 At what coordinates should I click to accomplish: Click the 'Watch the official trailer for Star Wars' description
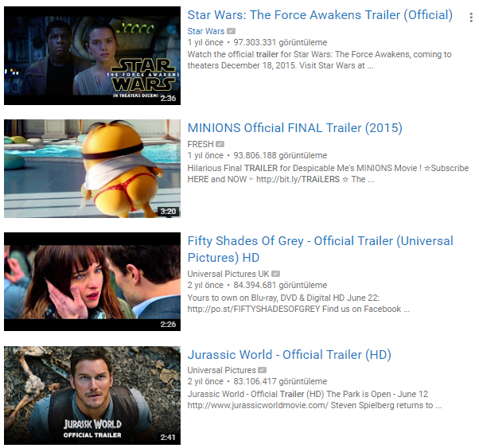[x=319, y=60]
